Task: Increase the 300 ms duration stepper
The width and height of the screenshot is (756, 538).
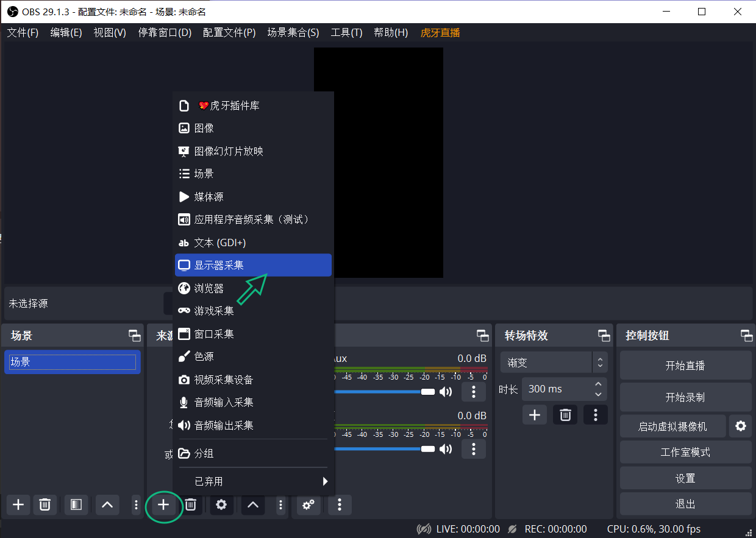Action: click(598, 384)
